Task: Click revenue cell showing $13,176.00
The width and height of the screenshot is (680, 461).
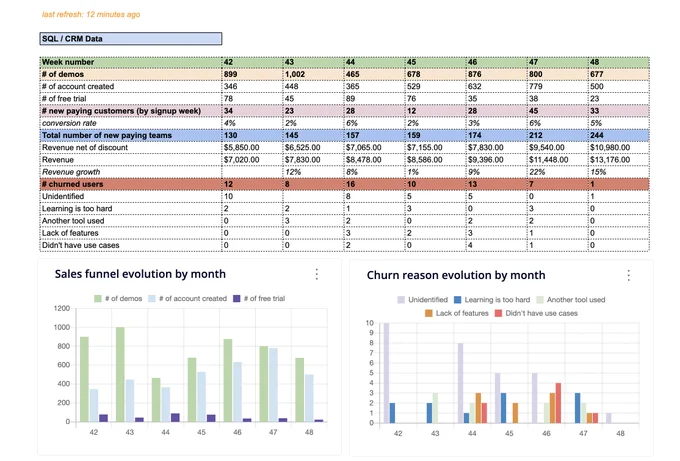Action: (619, 160)
